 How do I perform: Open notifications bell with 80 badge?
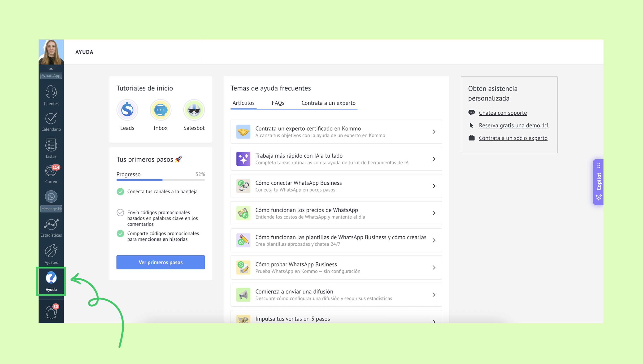pos(51,312)
